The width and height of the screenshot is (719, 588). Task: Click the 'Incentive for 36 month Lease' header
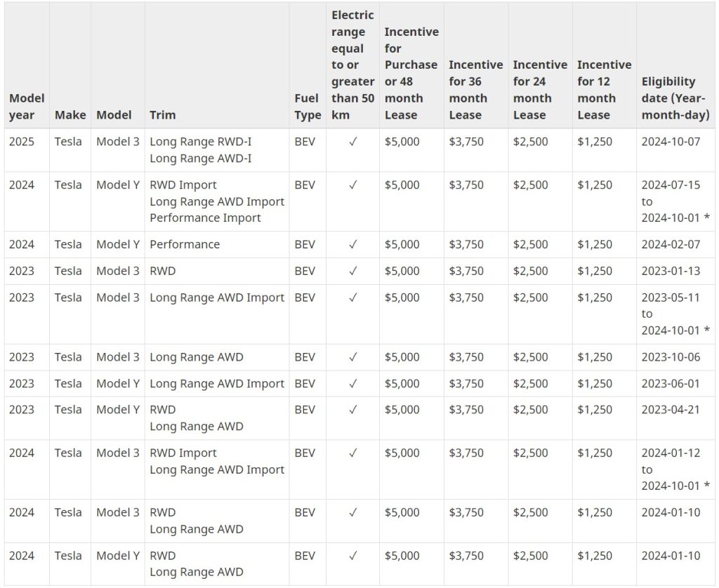475,90
